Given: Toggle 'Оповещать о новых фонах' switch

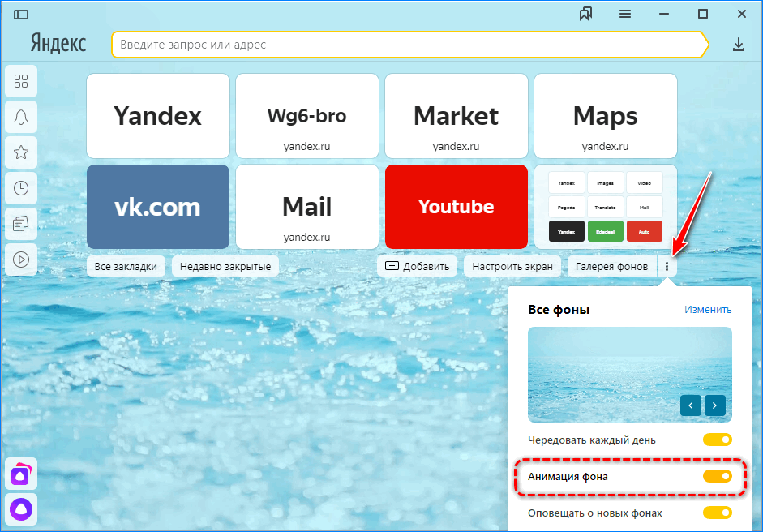Looking at the screenshot, I should 717,513.
